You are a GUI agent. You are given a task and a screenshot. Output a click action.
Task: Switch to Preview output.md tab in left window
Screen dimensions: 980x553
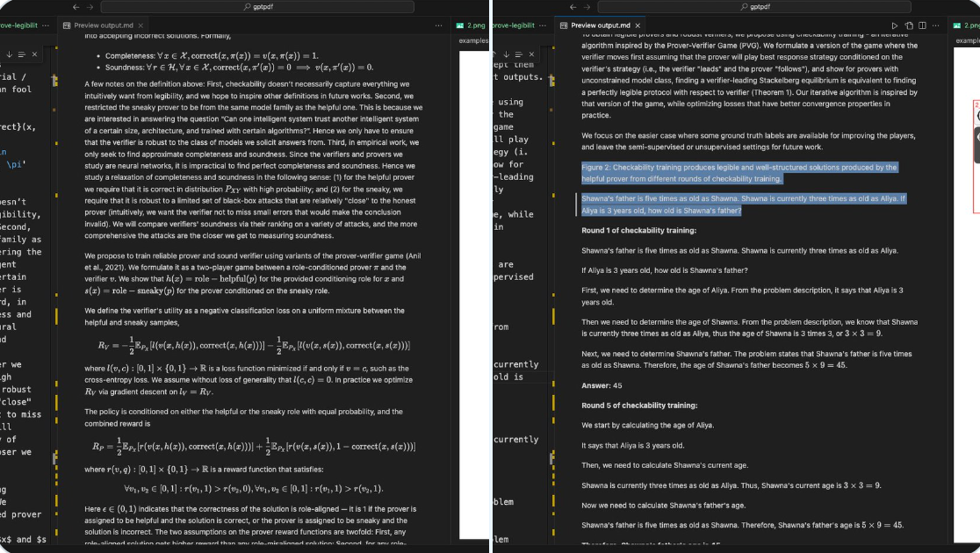pos(103,25)
